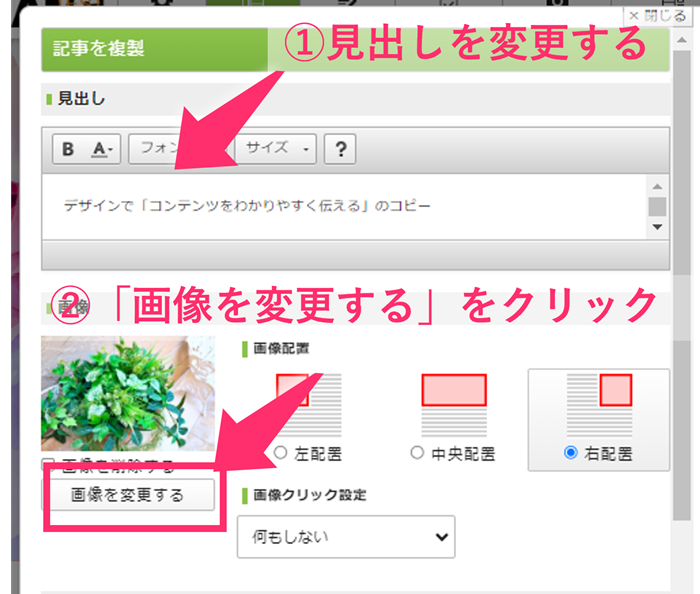Toggle bold formatting with the B icon
700x594 pixels.
coord(68,149)
